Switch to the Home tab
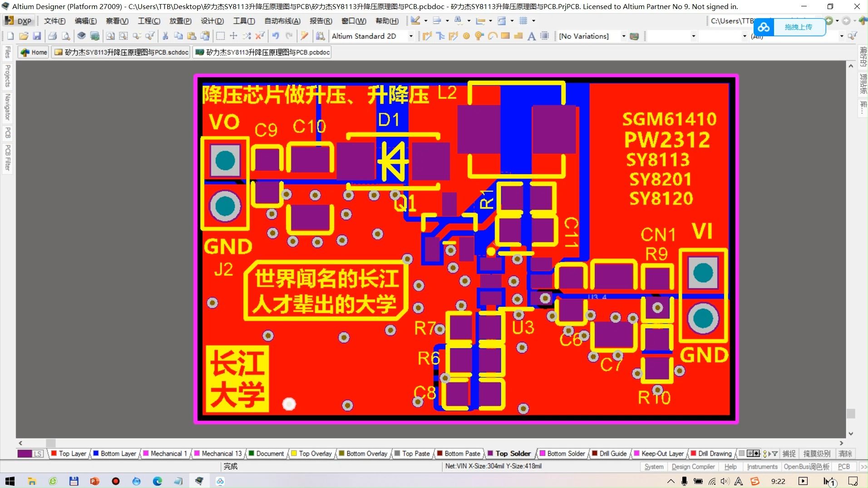868x488 pixels. 34,52
